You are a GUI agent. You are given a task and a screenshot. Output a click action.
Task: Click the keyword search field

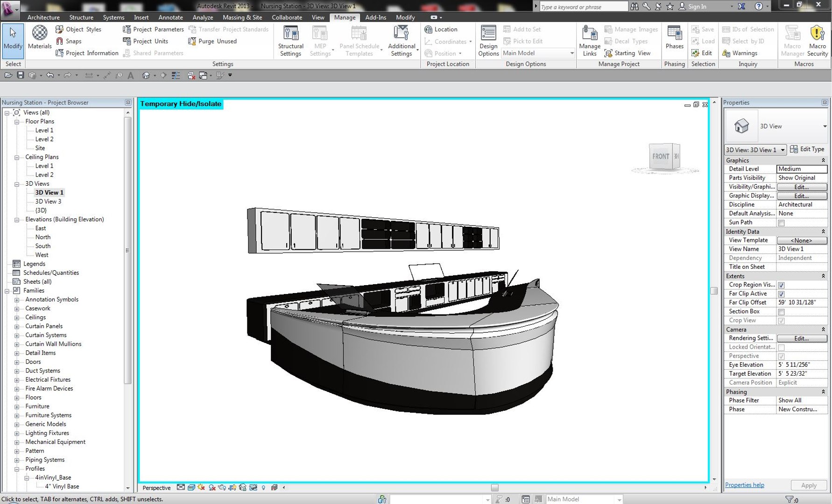(x=583, y=7)
